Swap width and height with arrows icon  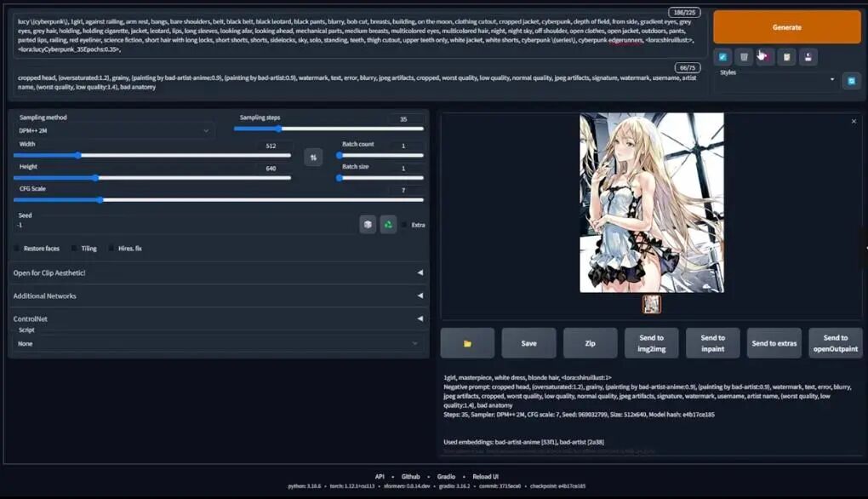(x=313, y=158)
